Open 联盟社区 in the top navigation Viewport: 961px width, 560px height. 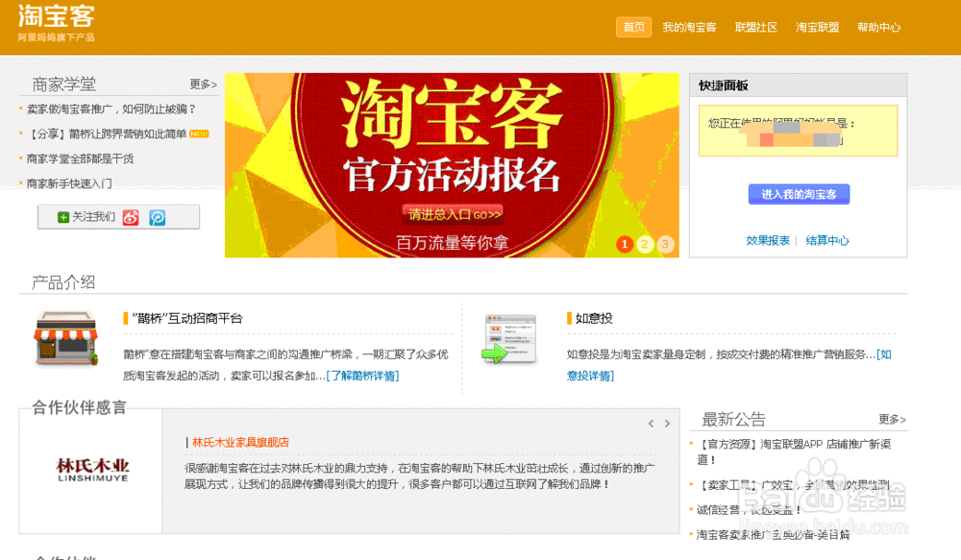coord(756,28)
